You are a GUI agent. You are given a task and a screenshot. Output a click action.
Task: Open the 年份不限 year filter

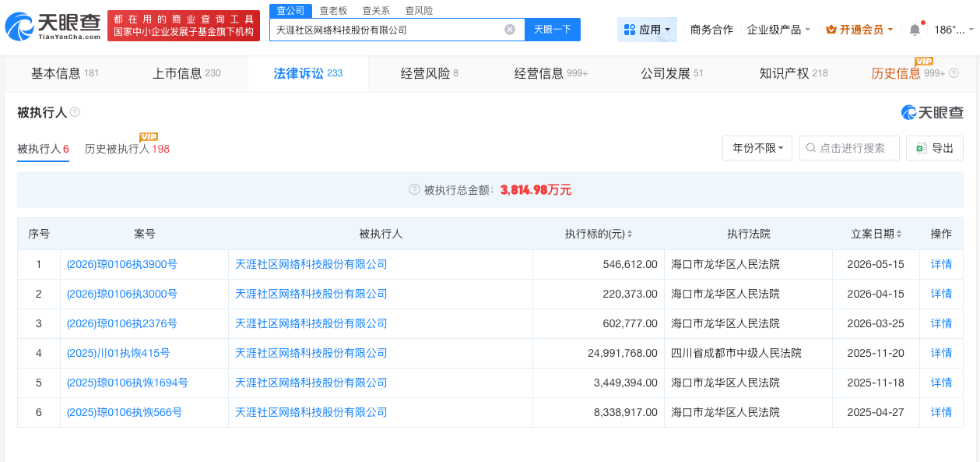click(757, 148)
